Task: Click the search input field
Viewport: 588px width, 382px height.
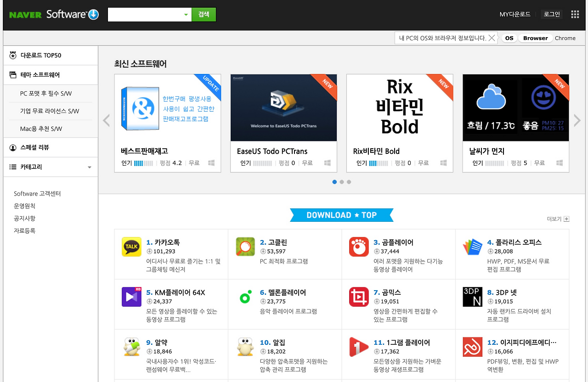Action: [x=146, y=15]
